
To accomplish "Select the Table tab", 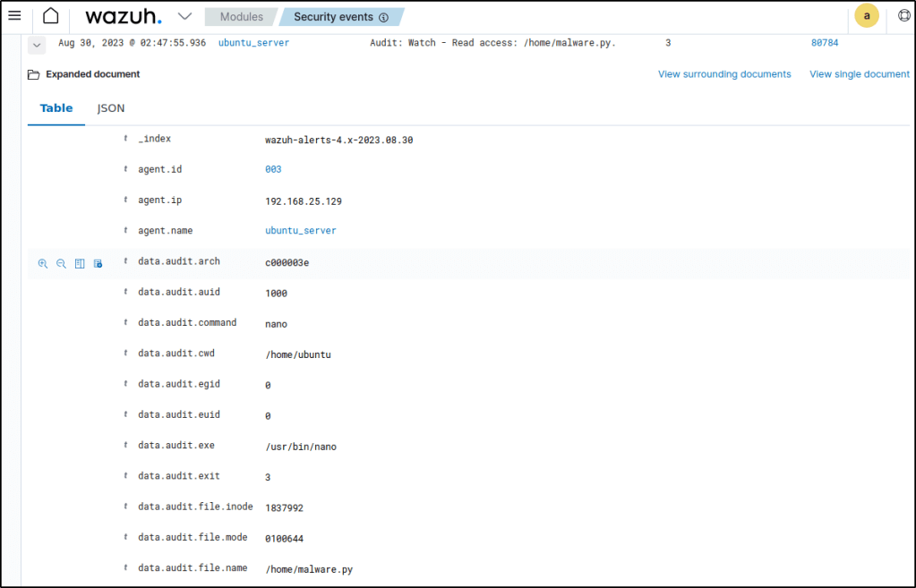I will [x=56, y=108].
